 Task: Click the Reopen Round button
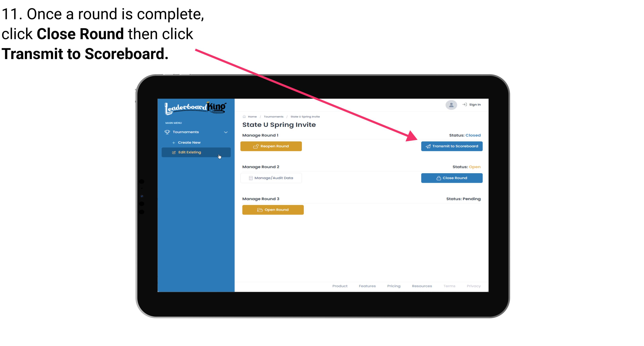tap(272, 146)
